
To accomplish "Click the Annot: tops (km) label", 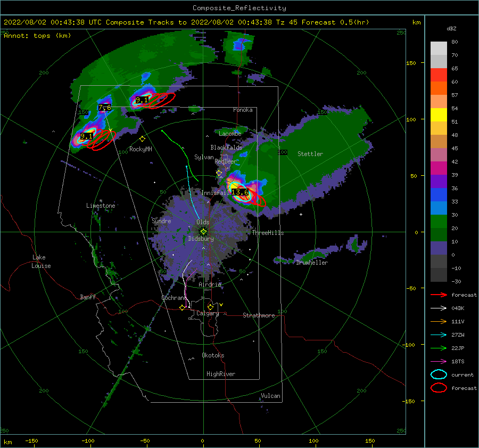I will tap(37, 36).
